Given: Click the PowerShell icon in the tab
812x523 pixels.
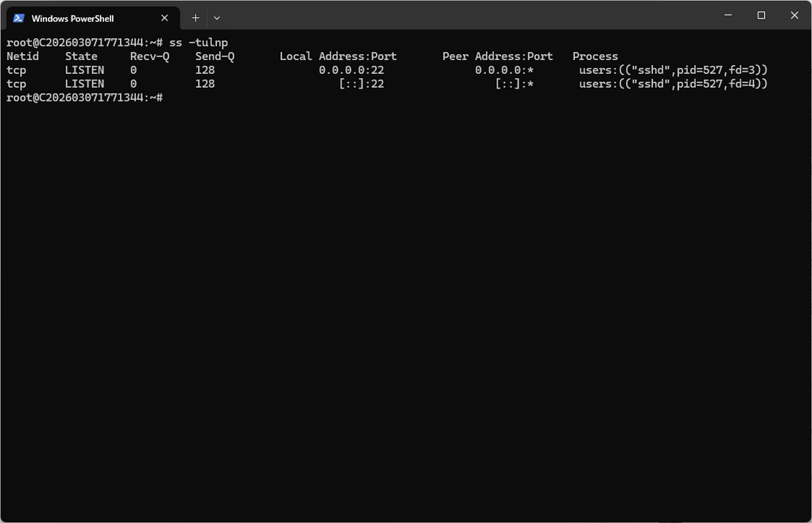Looking at the screenshot, I should pyautogui.click(x=19, y=18).
